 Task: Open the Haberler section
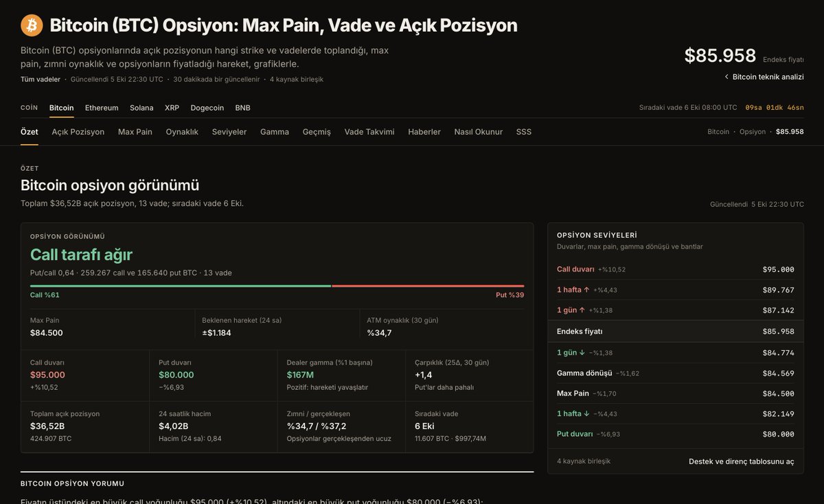click(x=424, y=132)
